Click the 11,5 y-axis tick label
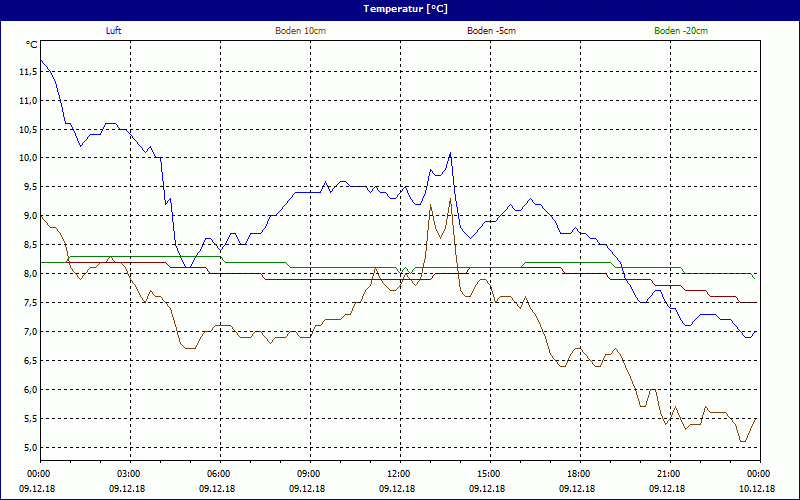Viewport: 800px width, 500px height. pos(25,71)
